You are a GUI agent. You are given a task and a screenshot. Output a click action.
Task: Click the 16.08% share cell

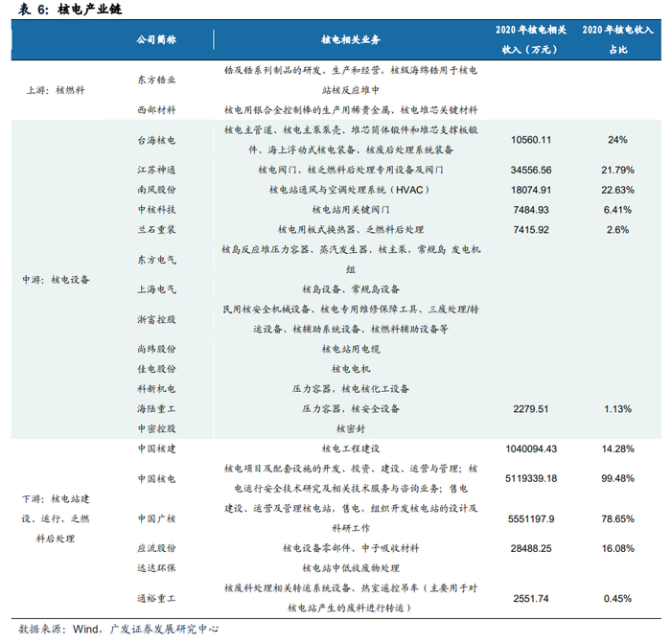617,548
